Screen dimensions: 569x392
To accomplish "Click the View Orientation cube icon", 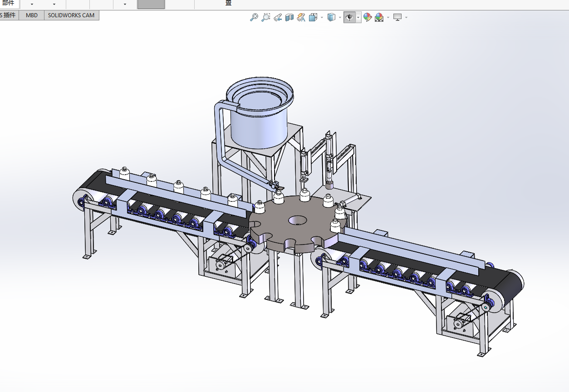I will click(313, 17).
